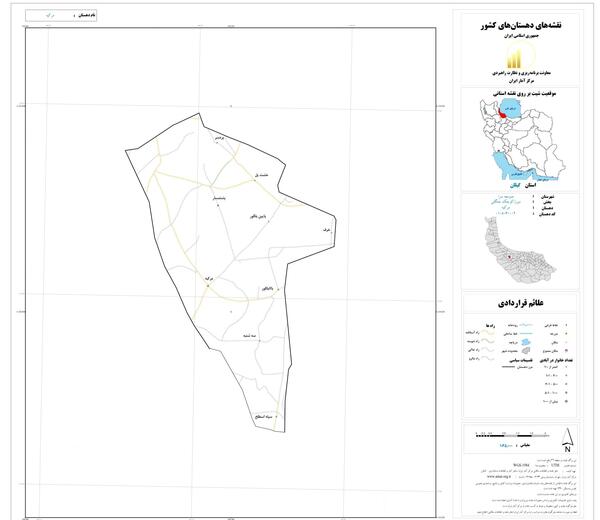Screen dimensions: 600x520
Task: Click the 'مرکیه' village label on map
Action: pos(209,279)
